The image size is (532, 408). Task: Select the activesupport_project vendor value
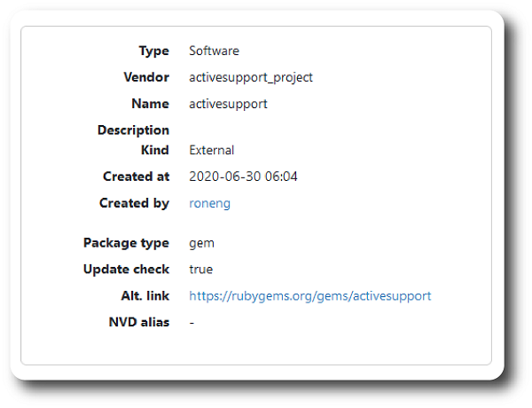point(251,77)
